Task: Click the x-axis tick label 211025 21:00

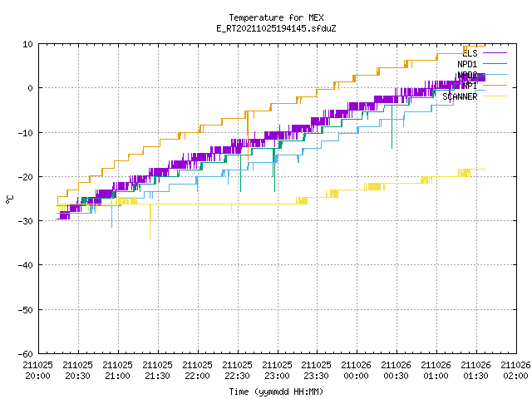Action: point(118,370)
